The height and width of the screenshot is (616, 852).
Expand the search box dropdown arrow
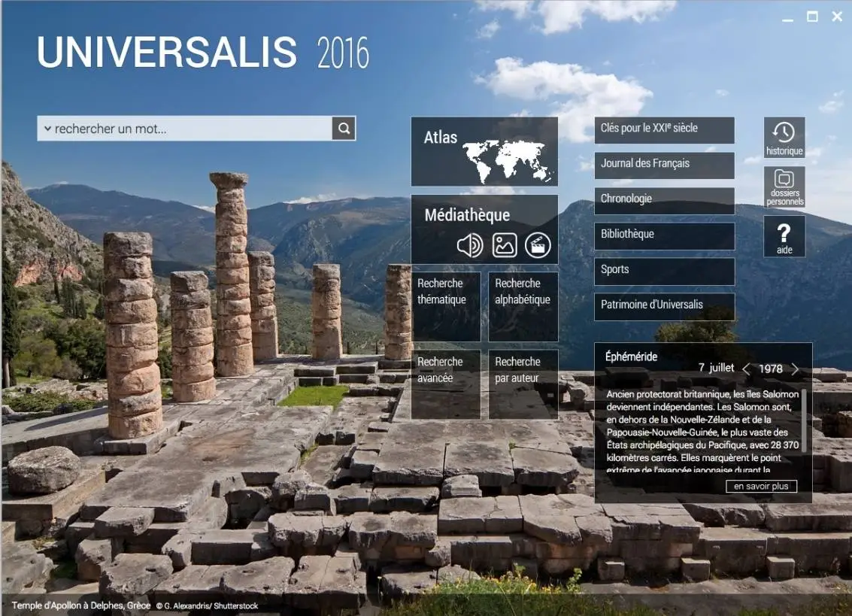click(x=47, y=129)
